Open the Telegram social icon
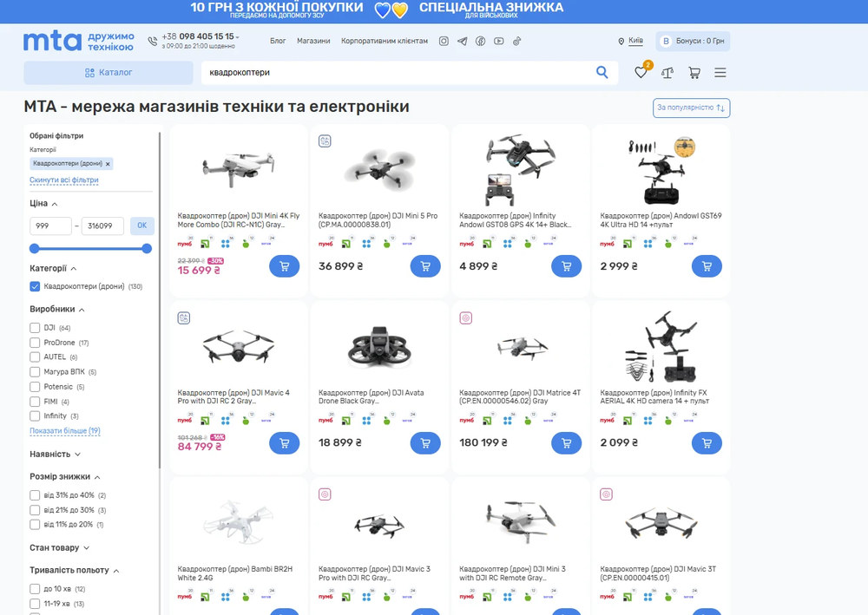The width and height of the screenshot is (868, 615). tap(463, 41)
